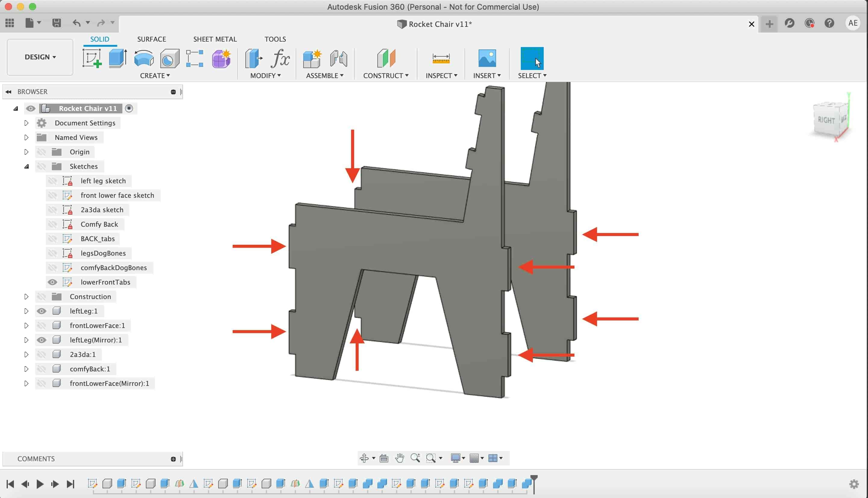Hide the leftLeg:1 component

click(41, 311)
